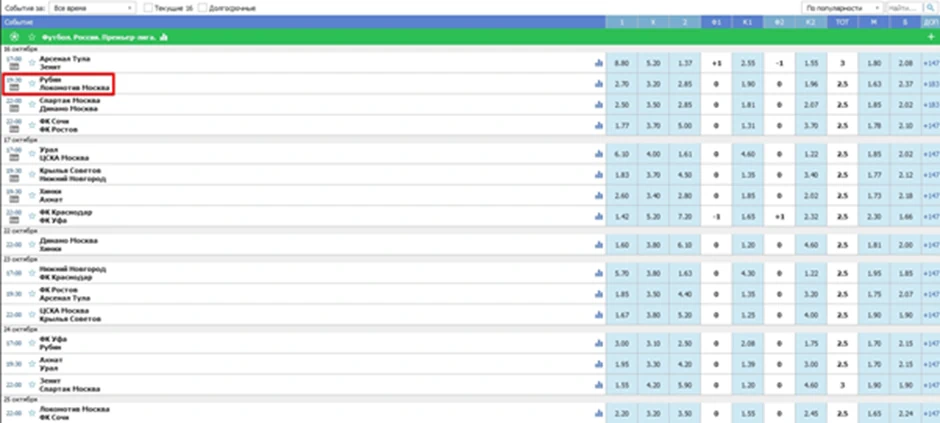Click the football icon in the green league bar
Viewport: 940px width, 423px height.
tap(14, 37)
